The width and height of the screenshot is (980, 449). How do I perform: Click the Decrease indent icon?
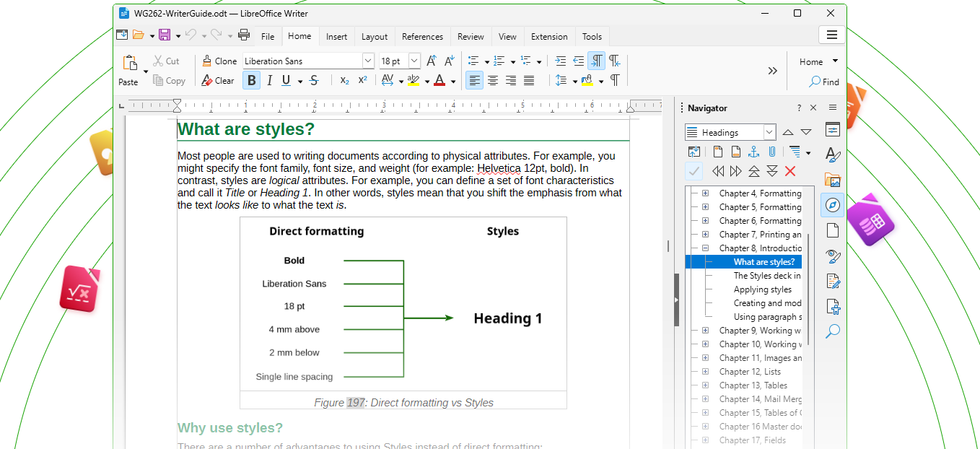click(x=579, y=61)
